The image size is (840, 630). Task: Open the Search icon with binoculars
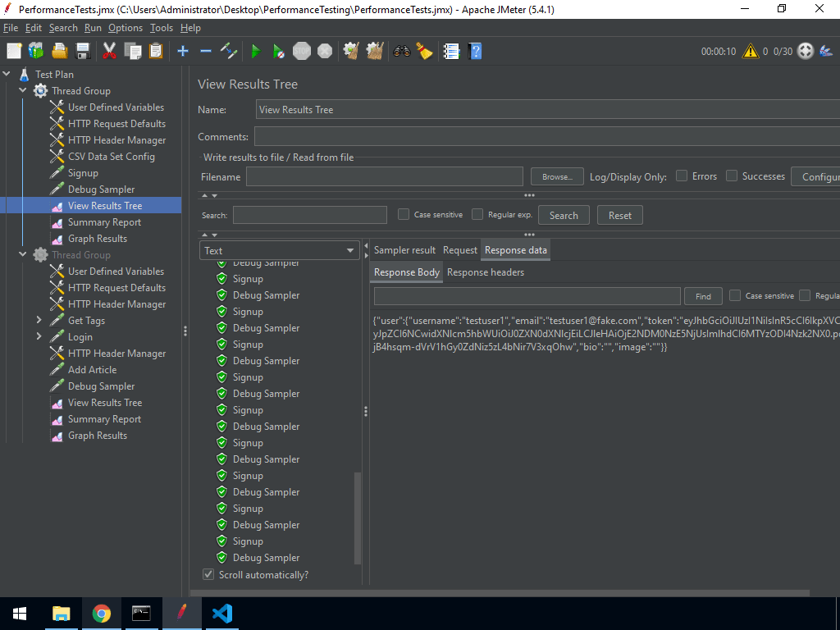401,51
